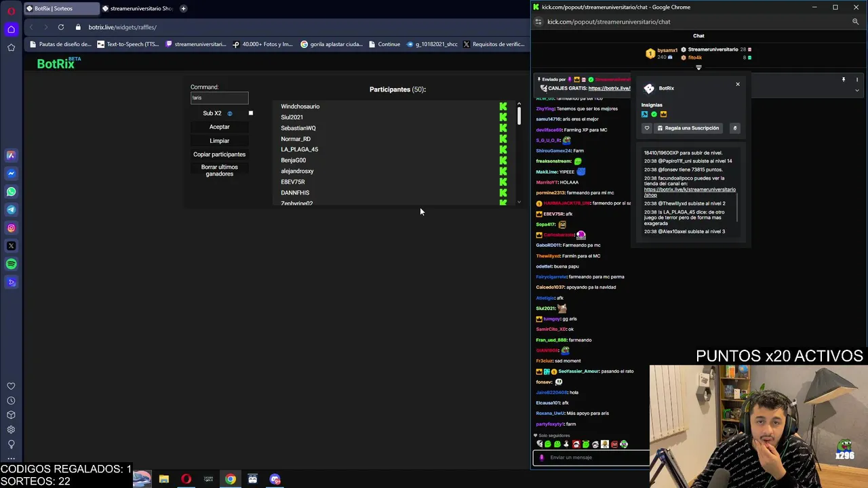Click Kick icon next to LA_PLAGA_45
This screenshot has height=488, width=868.
click(503, 150)
